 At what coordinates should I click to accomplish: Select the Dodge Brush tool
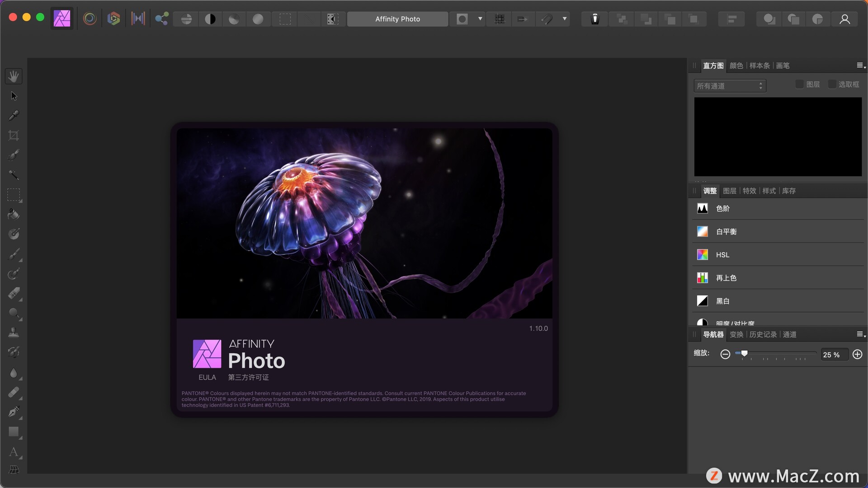14,313
